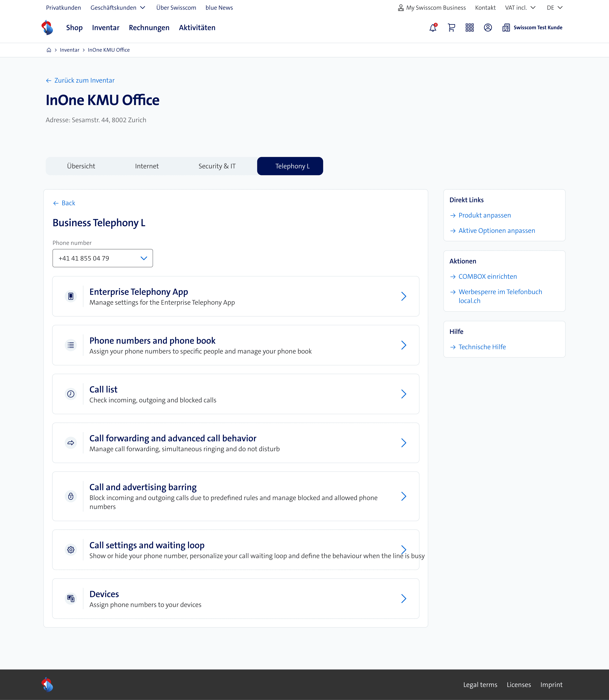The width and height of the screenshot is (609, 700).
Task: Expand Call forwarding and advanced call behavior chevron
Action: point(404,443)
